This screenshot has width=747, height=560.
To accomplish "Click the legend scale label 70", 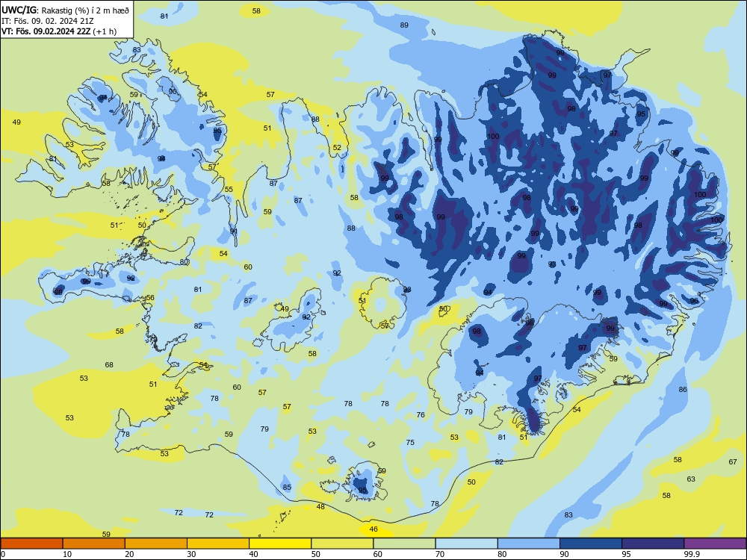I will [440, 554].
